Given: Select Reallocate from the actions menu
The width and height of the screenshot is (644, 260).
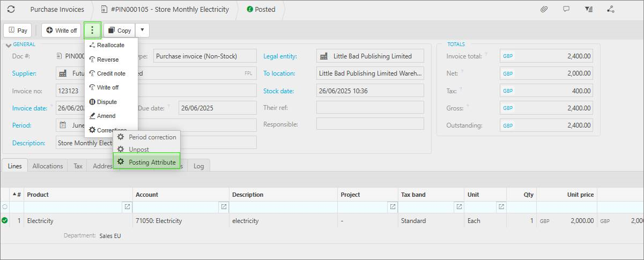Looking at the screenshot, I should pyautogui.click(x=111, y=45).
